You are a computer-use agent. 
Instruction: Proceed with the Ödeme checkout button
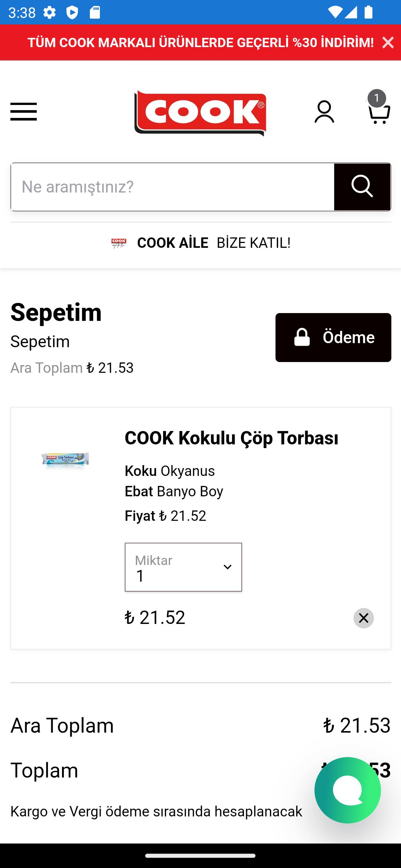333,338
